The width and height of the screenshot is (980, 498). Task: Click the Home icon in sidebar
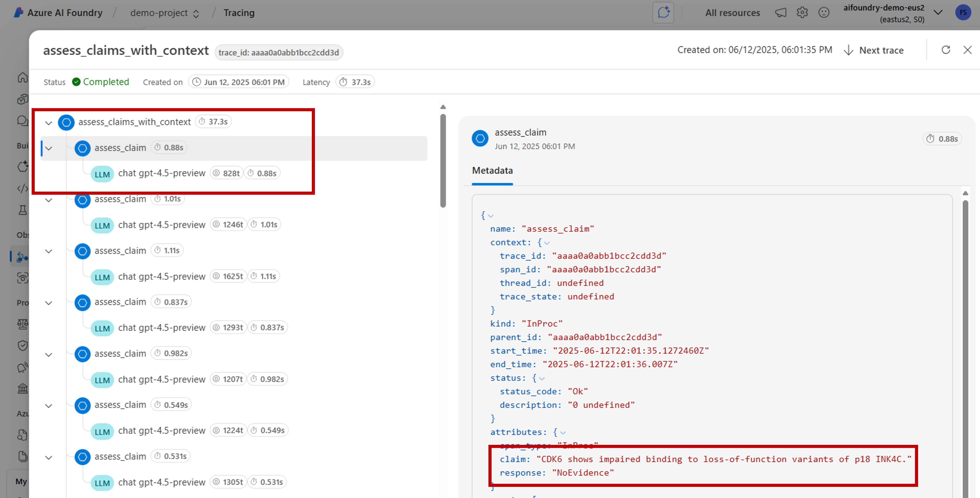pos(22,78)
